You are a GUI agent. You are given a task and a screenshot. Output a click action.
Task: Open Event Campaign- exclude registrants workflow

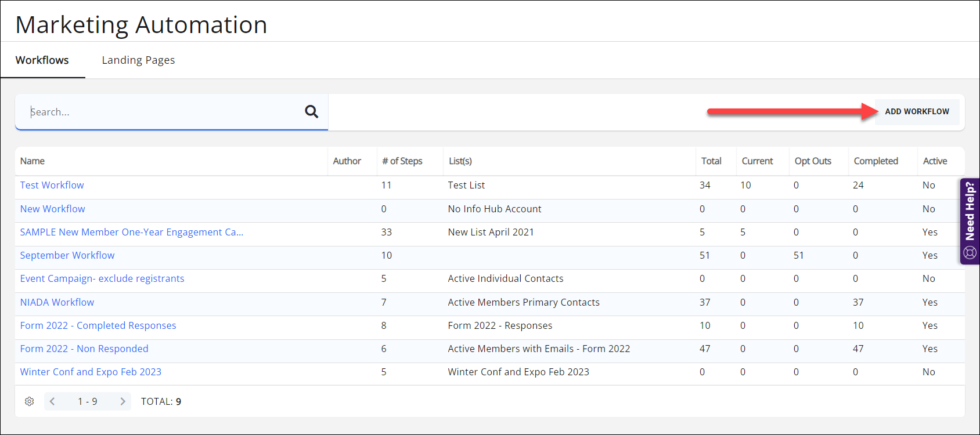coord(102,278)
